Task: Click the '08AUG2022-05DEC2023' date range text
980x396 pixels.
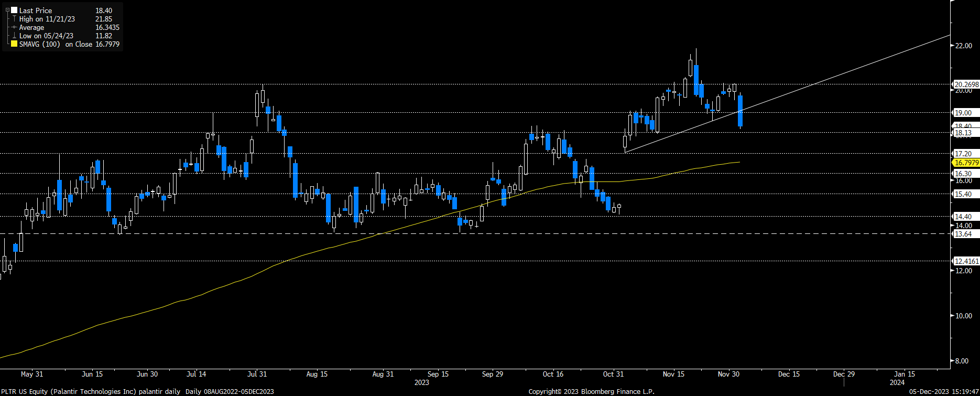Action: pyautogui.click(x=238, y=391)
